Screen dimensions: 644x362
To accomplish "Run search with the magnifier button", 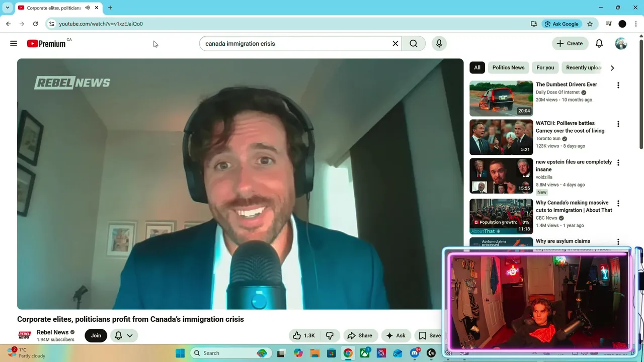I will [x=414, y=44].
